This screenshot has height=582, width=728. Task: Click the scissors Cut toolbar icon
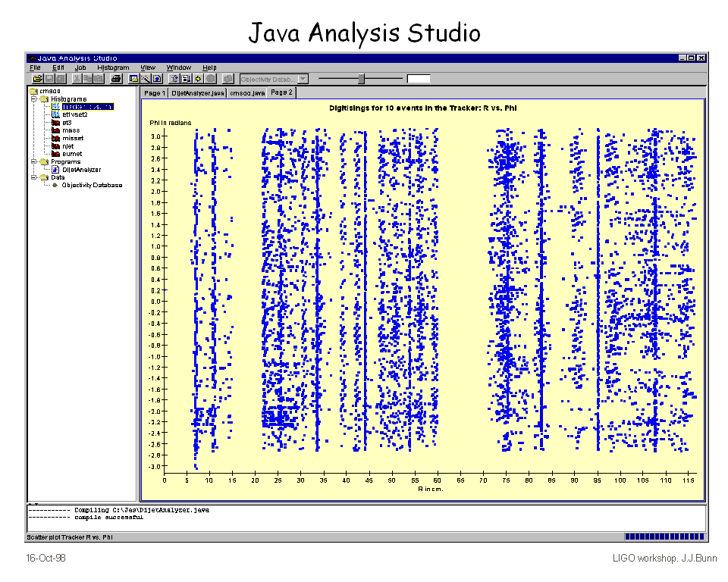pos(77,78)
